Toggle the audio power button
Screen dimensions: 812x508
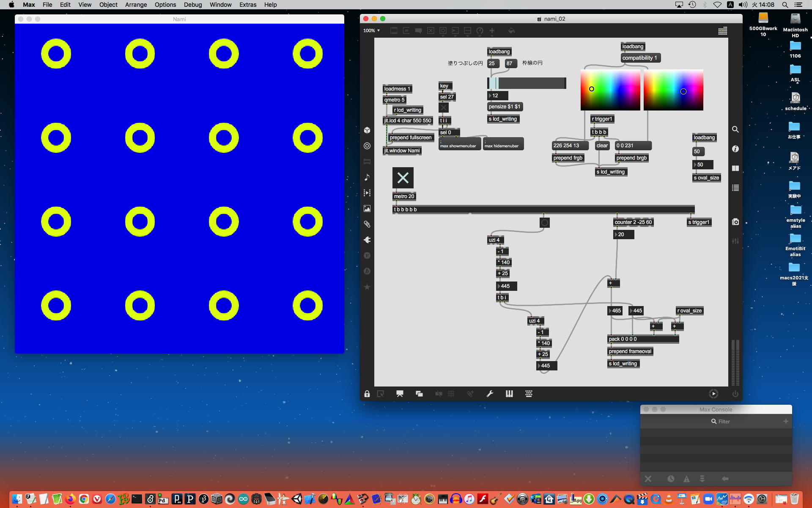click(735, 394)
